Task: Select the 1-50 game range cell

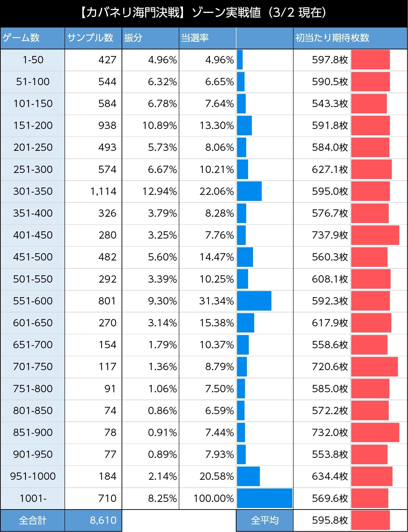Action: (x=33, y=60)
